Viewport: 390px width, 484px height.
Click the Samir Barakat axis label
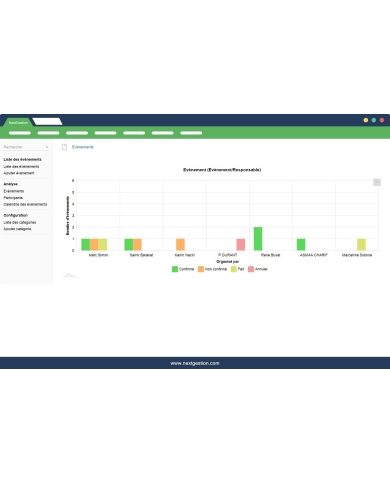click(x=141, y=255)
